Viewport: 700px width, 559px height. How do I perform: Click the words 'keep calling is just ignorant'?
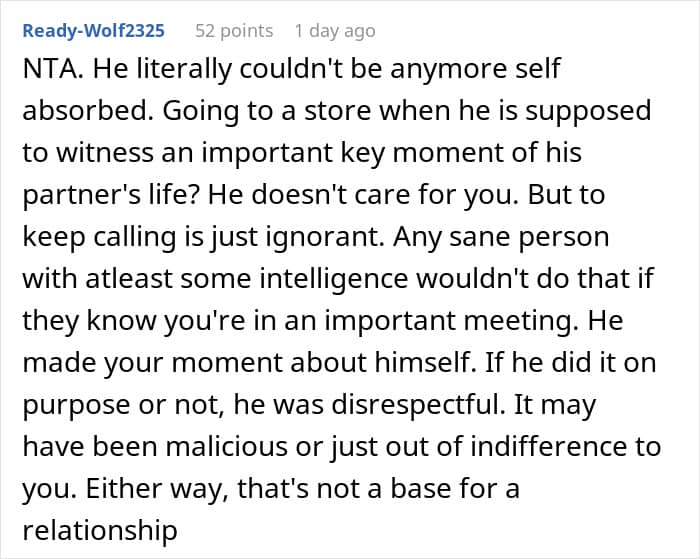pos(202,237)
